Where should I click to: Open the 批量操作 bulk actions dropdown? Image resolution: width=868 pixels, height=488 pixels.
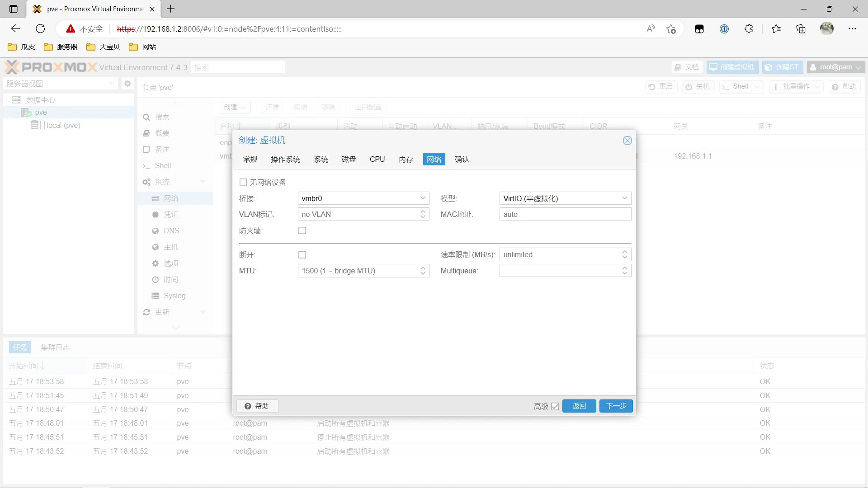click(x=796, y=87)
